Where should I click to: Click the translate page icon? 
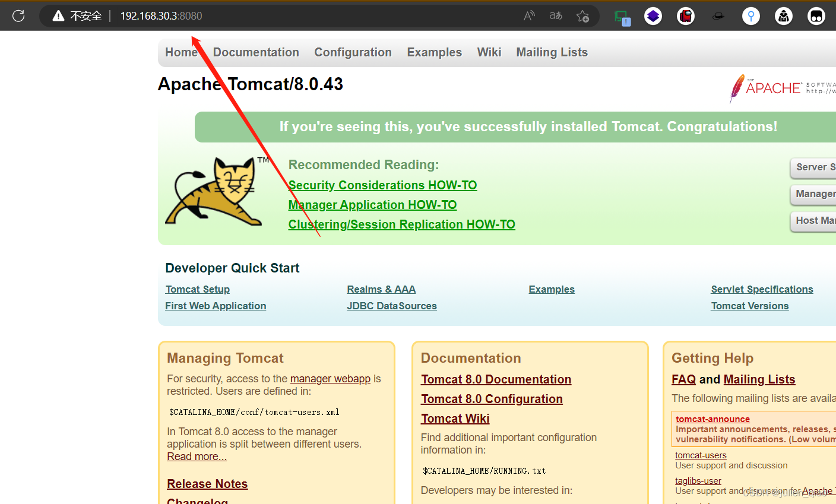[x=556, y=16]
